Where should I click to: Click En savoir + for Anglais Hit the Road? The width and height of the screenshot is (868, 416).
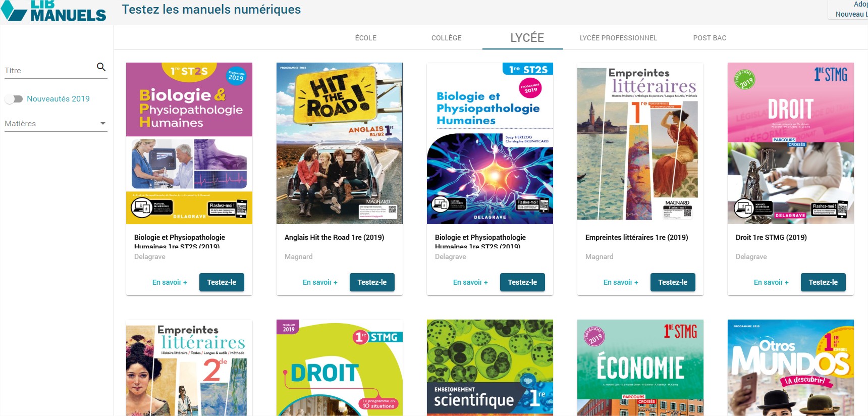pyautogui.click(x=320, y=282)
